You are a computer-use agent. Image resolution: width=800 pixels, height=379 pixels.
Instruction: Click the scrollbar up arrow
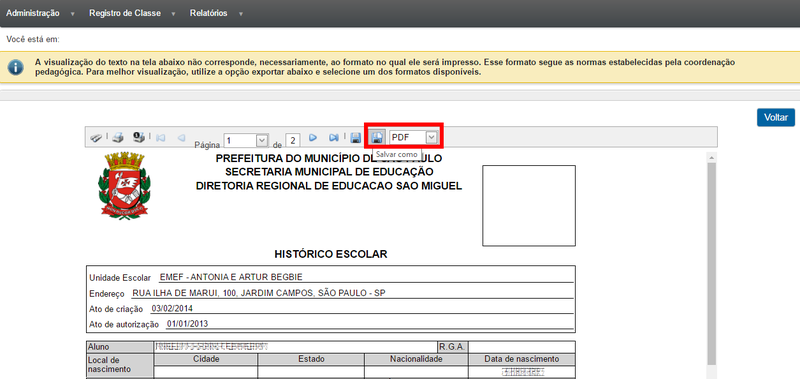click(711, 157)
